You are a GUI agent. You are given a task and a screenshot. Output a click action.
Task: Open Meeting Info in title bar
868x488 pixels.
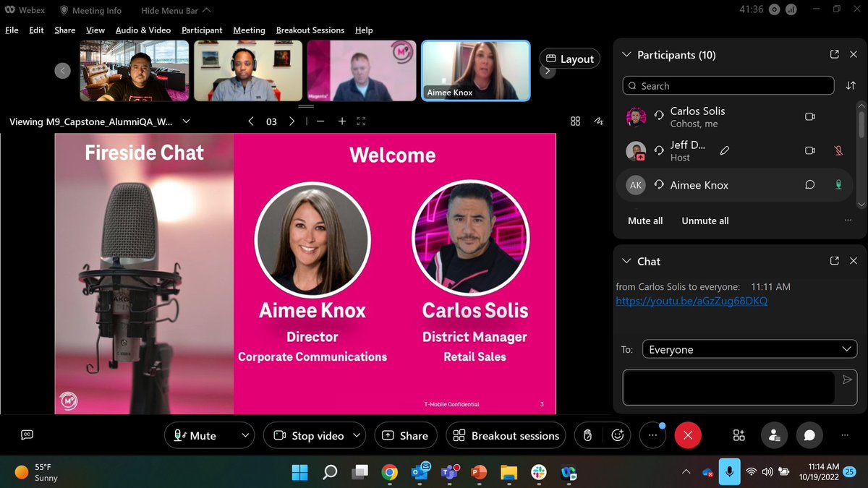(x=91, y=10)
